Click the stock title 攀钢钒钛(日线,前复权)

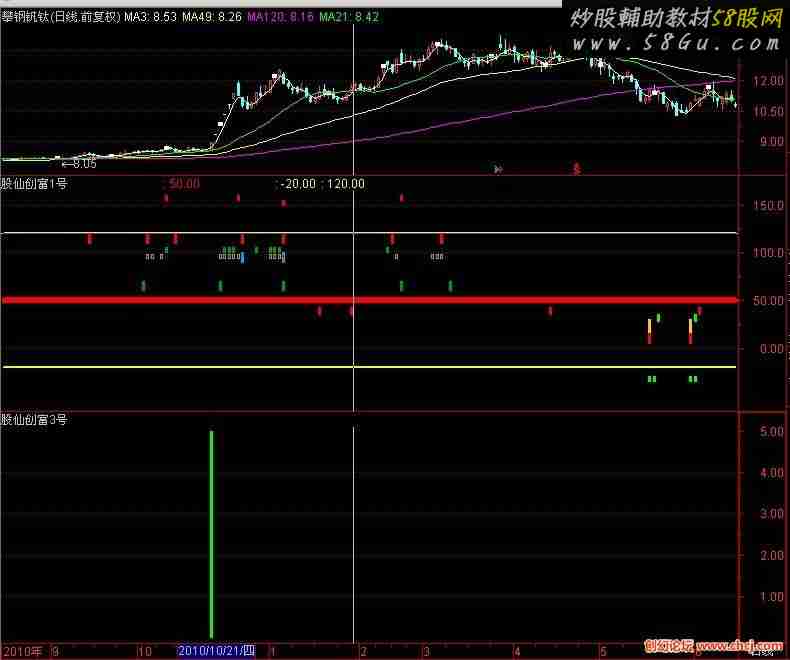click(61, 17)
